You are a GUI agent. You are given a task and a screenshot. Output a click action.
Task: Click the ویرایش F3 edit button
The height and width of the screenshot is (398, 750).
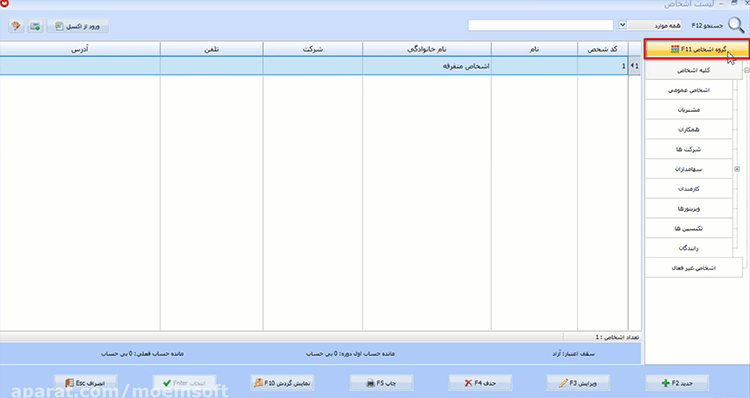(x=578, y=383)
